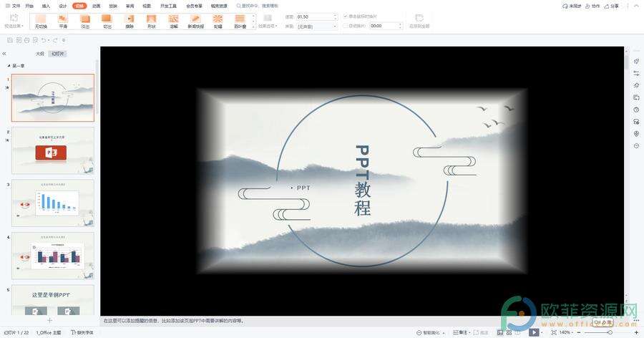This screenshot has width=644, height=338.
Task: Click the search command box
Action: [x=258, y=6]
